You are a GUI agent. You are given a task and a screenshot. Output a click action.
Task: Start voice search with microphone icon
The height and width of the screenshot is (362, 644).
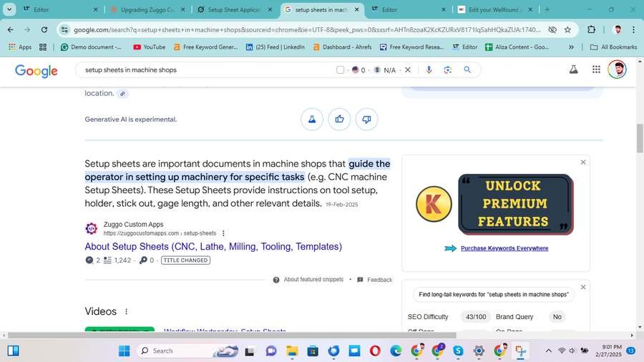(429, 70)
